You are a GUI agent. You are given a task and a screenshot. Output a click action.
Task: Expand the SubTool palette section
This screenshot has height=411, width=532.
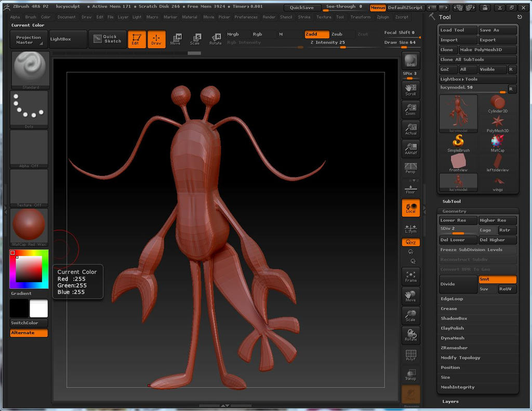click(x=451, y=201)
